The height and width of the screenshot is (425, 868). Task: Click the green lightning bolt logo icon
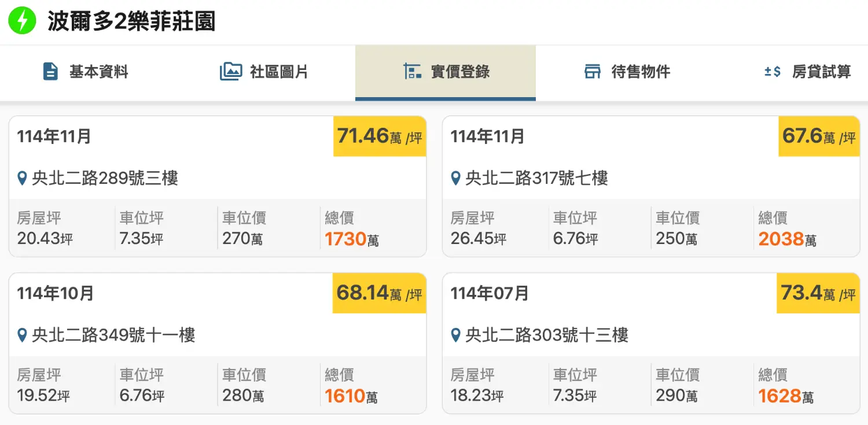pos(22,21)
